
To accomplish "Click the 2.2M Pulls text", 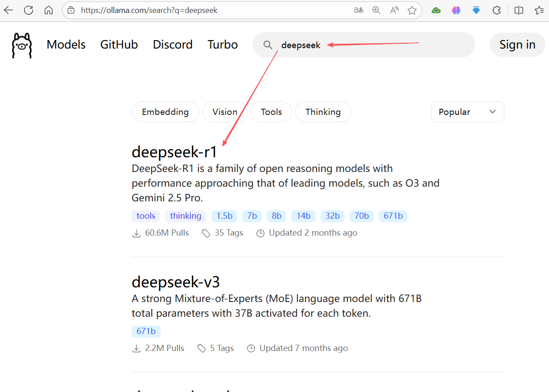I will click(165, 348).
